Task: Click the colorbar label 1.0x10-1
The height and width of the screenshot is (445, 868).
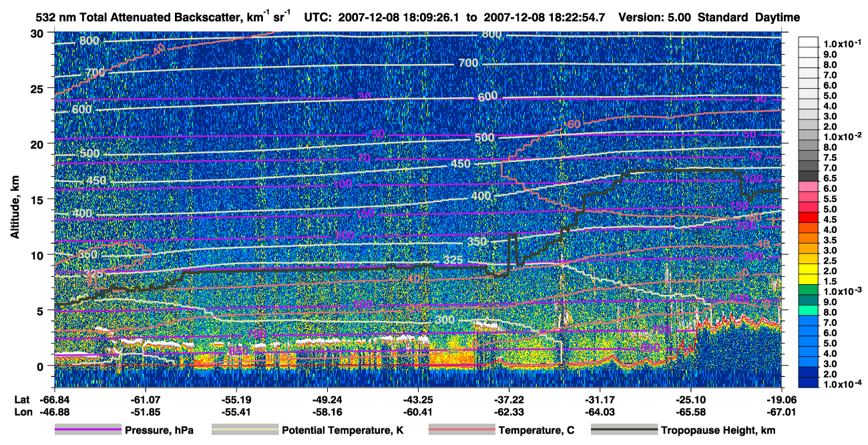Action: [x=843, y=44]
